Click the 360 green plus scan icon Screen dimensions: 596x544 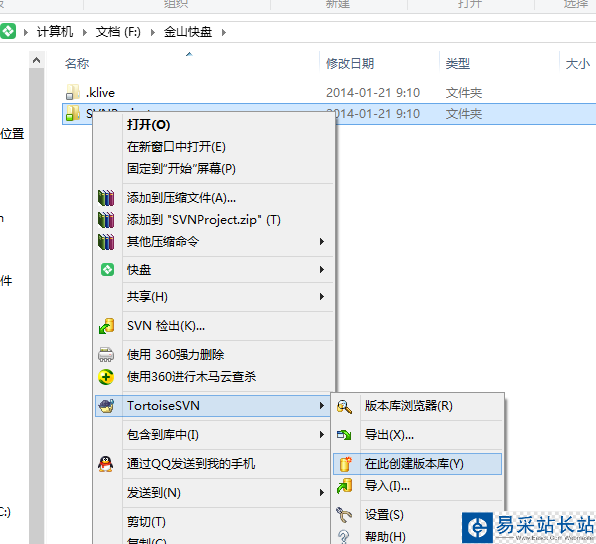[x=106, y=377]
